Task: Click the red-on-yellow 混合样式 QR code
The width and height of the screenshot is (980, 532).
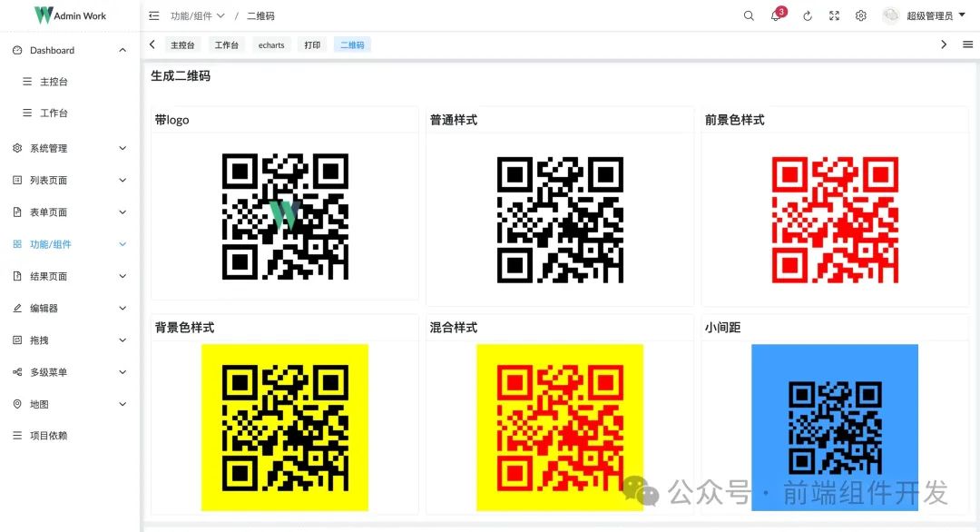Action: (x=560, y=428)
